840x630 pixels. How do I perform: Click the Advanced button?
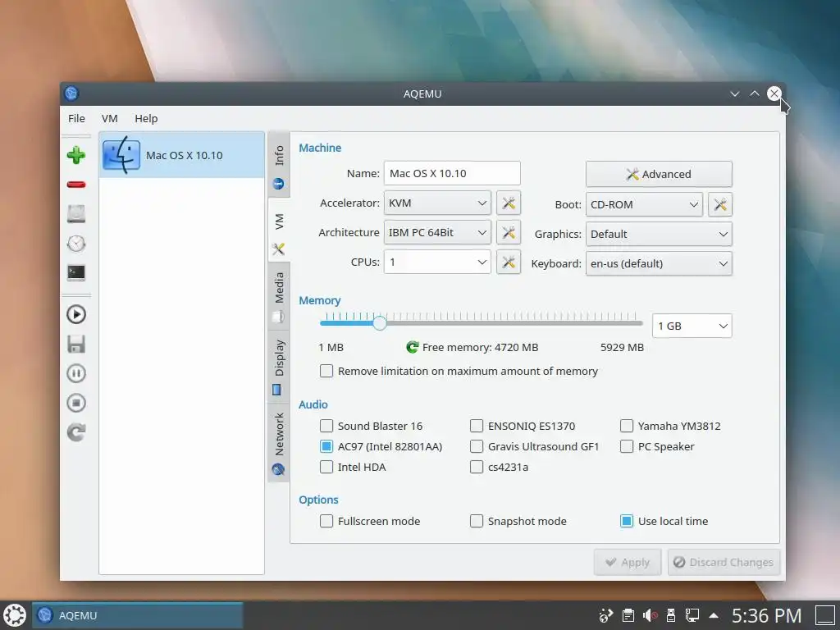point(659,174)
